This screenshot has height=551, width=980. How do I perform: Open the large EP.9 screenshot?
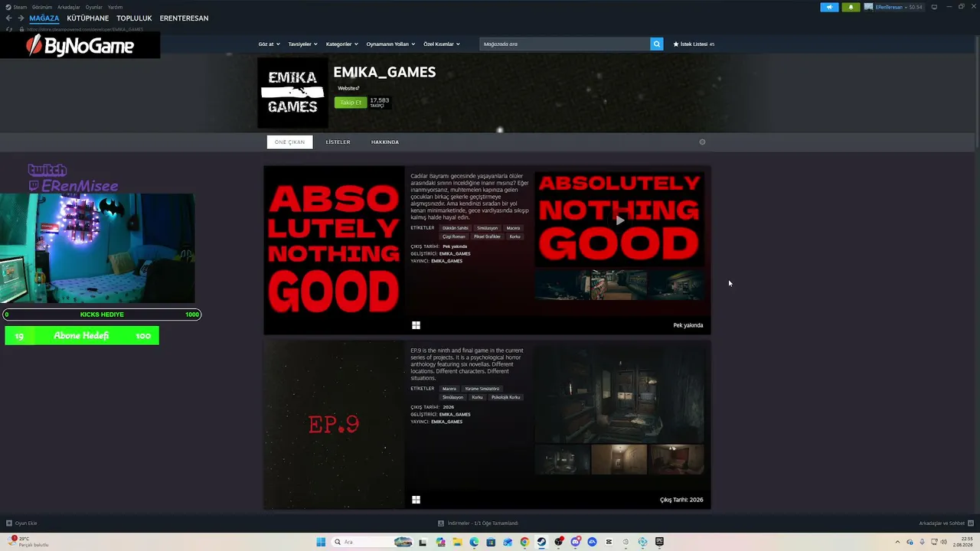pyautogui.click(x=619, y=396)
